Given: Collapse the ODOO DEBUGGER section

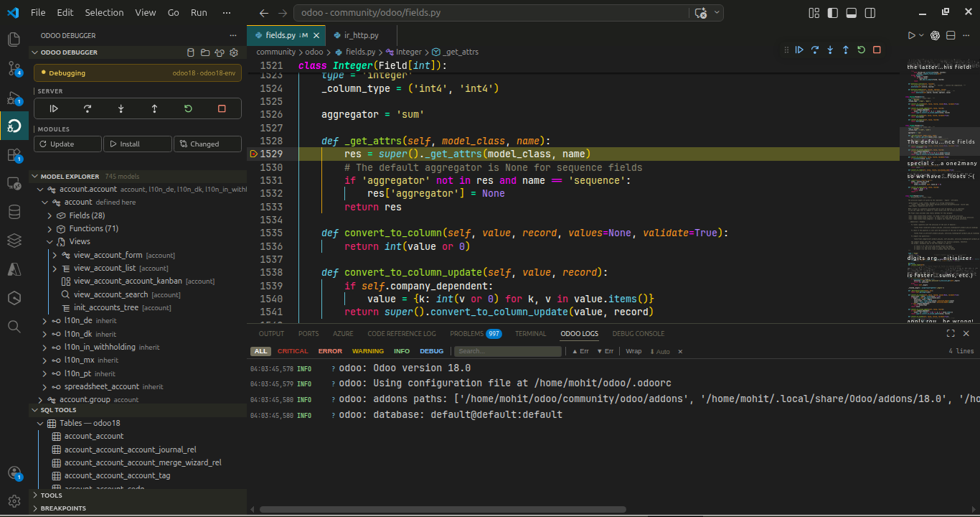Looking at the screenshot, I should 69,52.
